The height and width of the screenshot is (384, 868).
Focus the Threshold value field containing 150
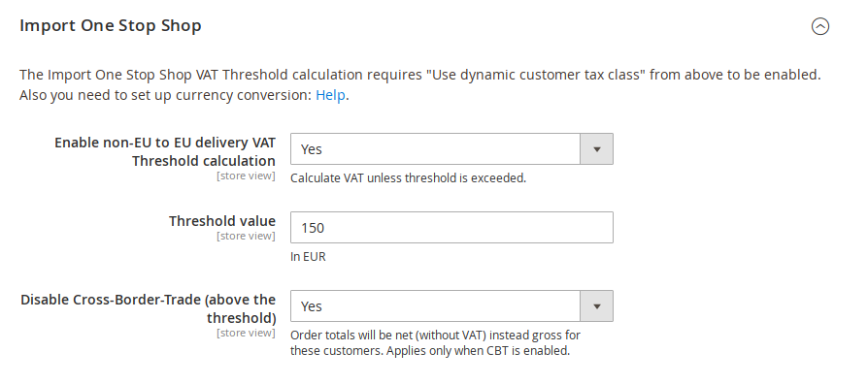451,227
